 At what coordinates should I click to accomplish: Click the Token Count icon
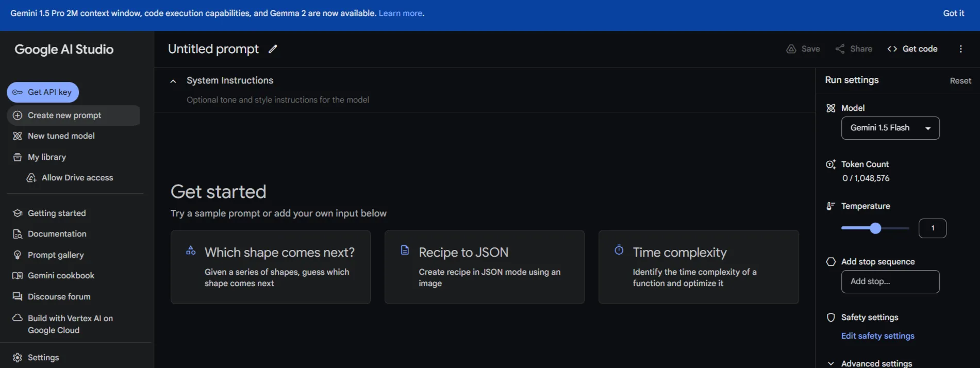830,164
